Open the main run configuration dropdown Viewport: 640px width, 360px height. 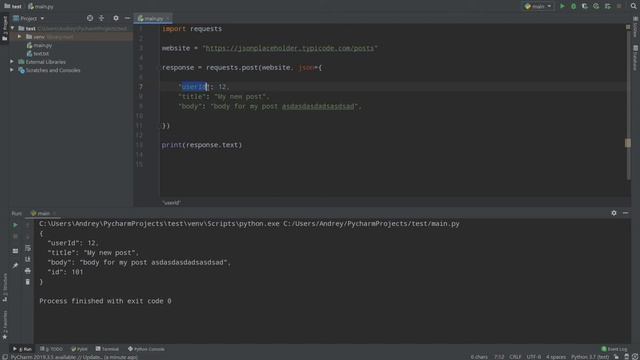538,6
